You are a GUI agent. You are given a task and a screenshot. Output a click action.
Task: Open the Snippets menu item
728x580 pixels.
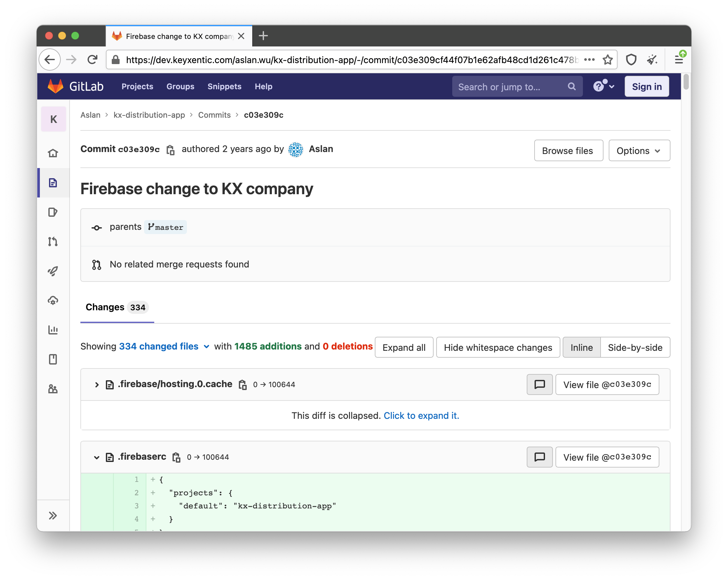pyautogui.click(x=224, y=86)
